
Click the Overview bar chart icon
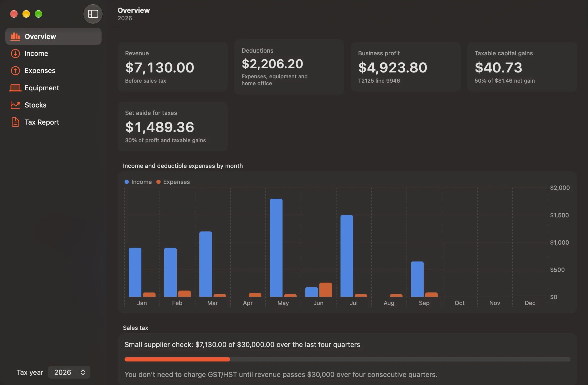coord(15,36)
